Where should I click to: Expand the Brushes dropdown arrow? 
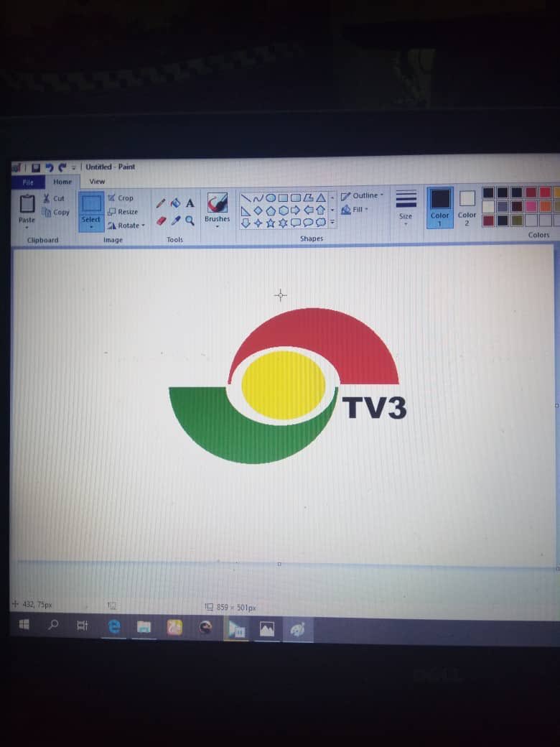point(217,227)
